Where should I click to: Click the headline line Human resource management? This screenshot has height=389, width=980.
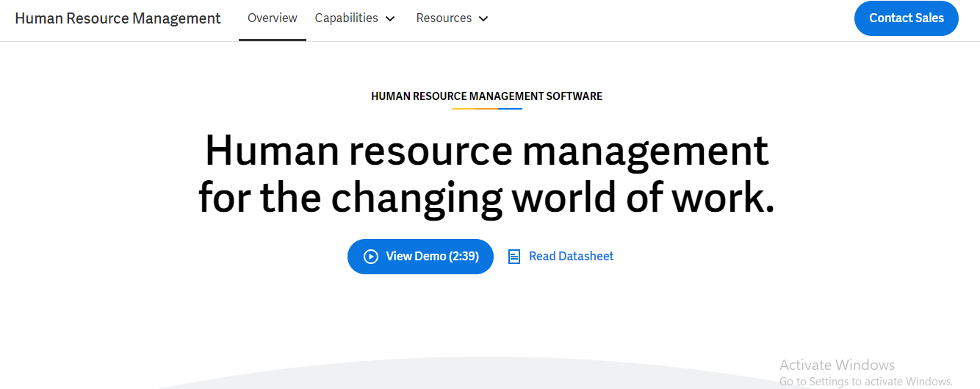[x=486, y=150]
